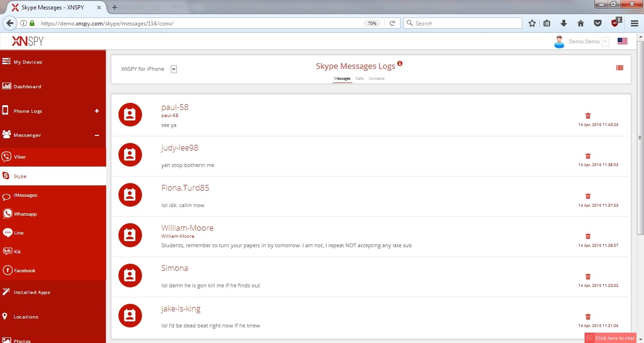This screenshot has height=343, width=644.
Task: Go to the browser home page icon
Action: tap(581, 23)
